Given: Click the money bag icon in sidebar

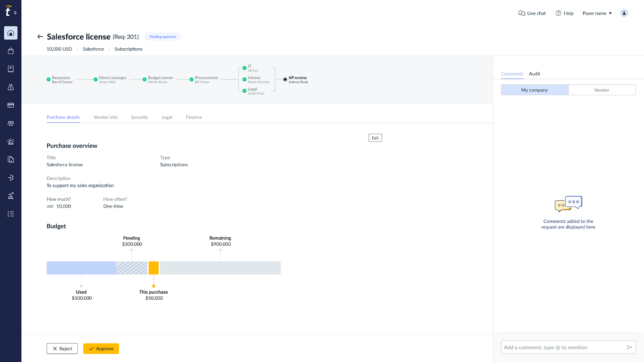Looking at the screenshot, I should point(11,87).
